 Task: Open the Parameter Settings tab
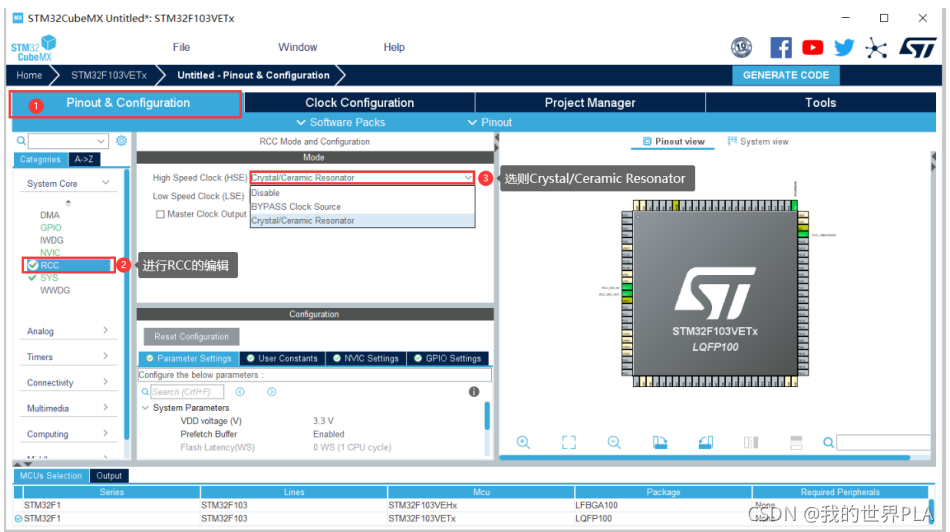coord(189,358)
